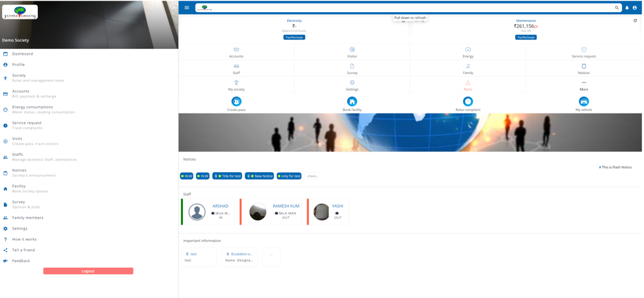Show more notices via more… chip

(313, 175)
